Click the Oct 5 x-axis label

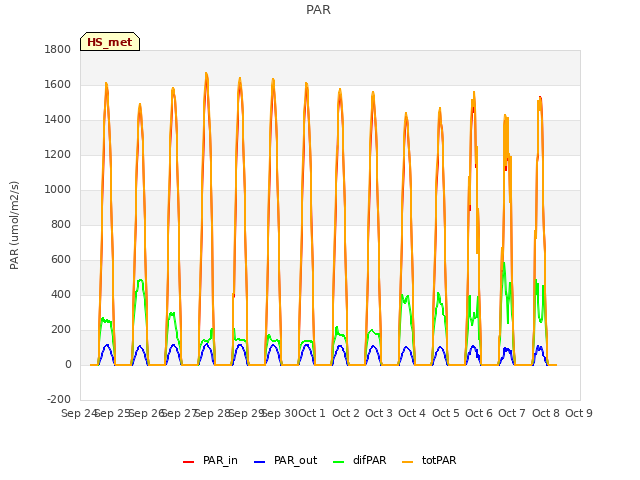pos(446,413)
